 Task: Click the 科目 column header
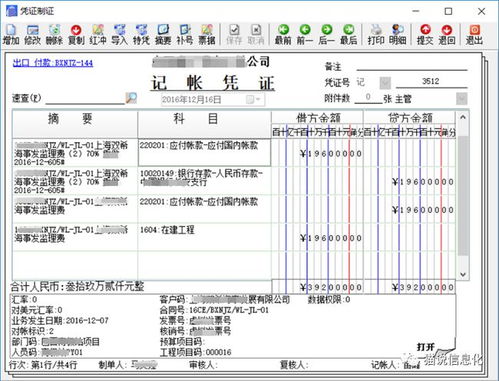click(x=204, y=123)
